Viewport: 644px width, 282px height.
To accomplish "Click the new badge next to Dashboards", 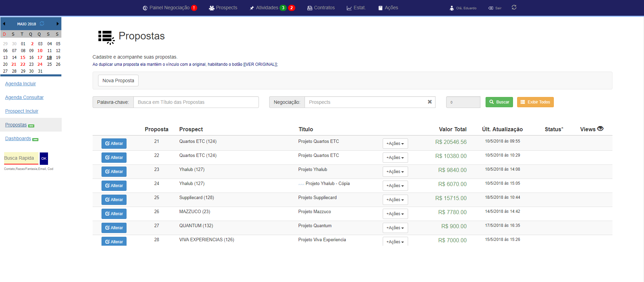I will 35,139.
